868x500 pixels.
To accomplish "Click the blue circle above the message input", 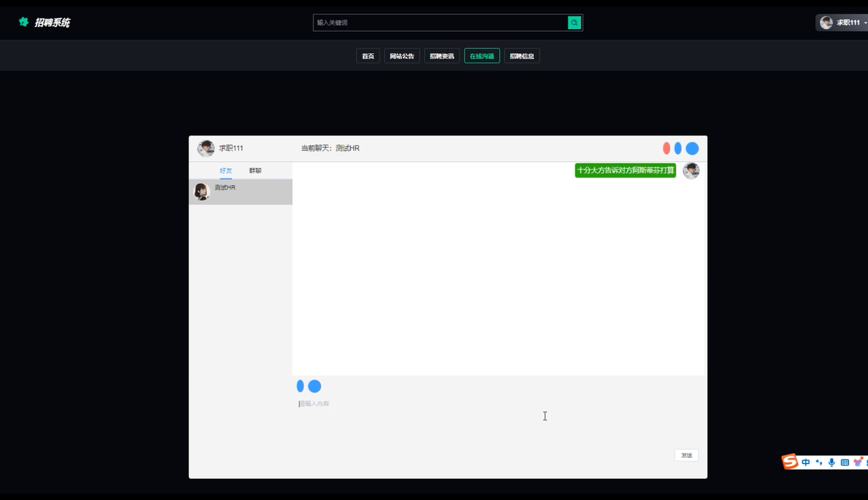I will tap(315, 386).
